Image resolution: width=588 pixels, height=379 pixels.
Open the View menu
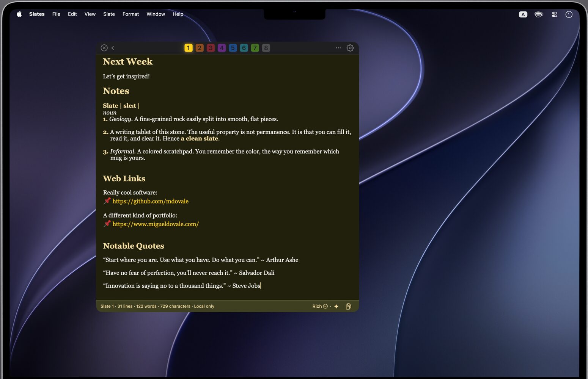coord(90,14)
